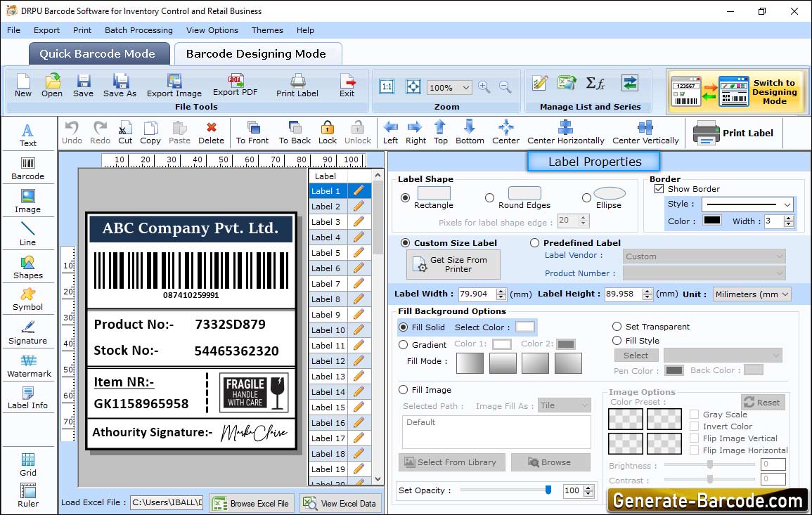This screenshot has width=812, height=515.
Task: Select the Predefined Label radio button
Action: 534,243
